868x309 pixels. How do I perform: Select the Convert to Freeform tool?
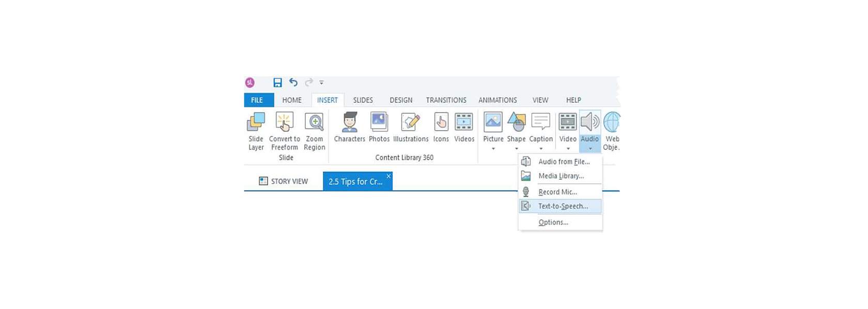pyautogui.click(x=284, y=131)
